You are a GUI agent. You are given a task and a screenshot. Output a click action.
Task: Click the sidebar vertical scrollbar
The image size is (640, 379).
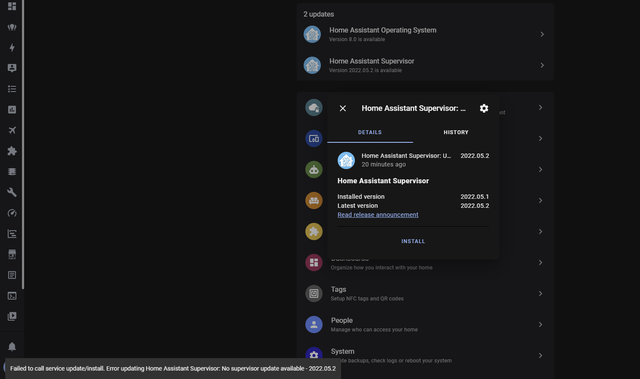tap(23, 145)
